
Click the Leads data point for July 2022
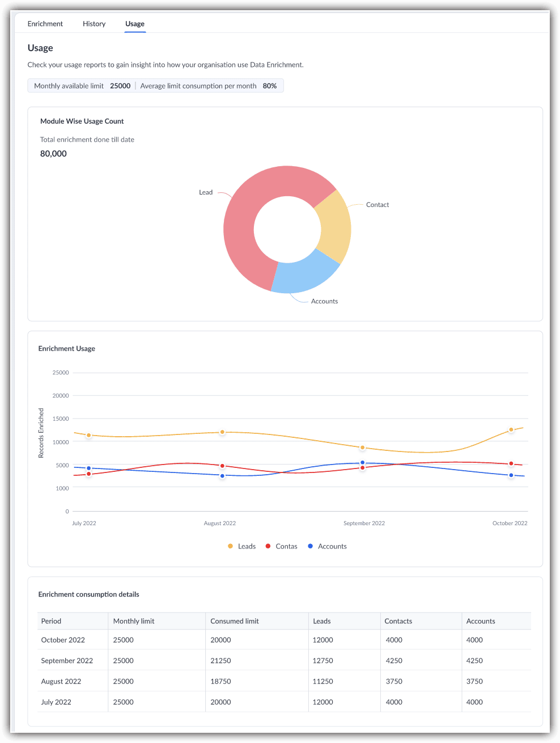pos(88,436)
